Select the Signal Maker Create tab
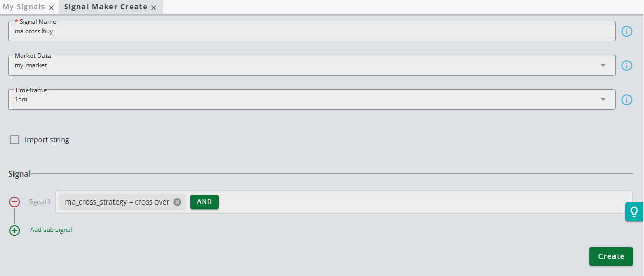Screen dimensions: 644x276 (x=106, y=7)
